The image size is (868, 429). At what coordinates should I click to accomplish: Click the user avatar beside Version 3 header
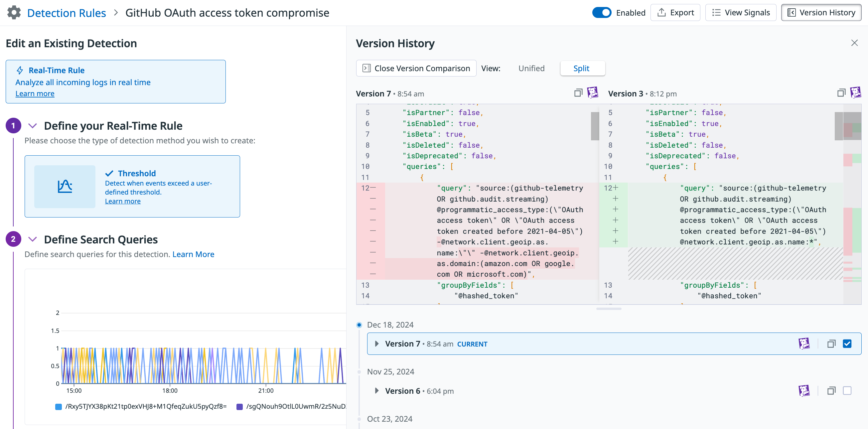855,92
